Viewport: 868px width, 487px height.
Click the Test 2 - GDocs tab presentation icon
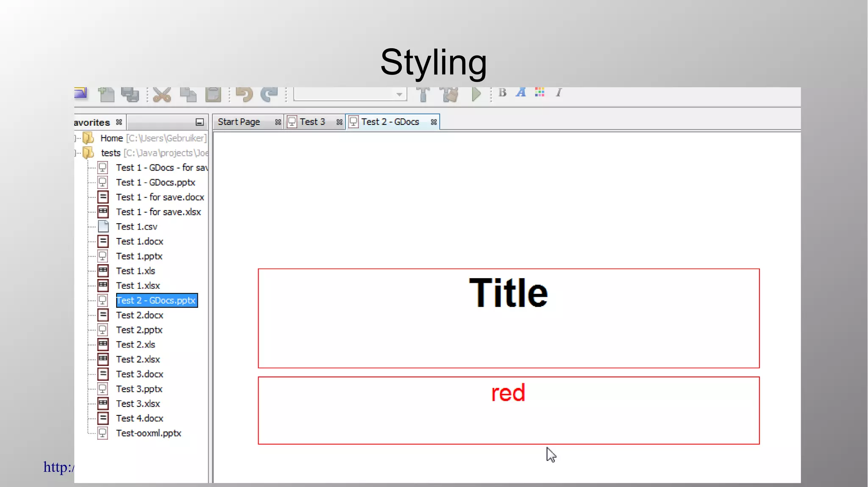353,122
